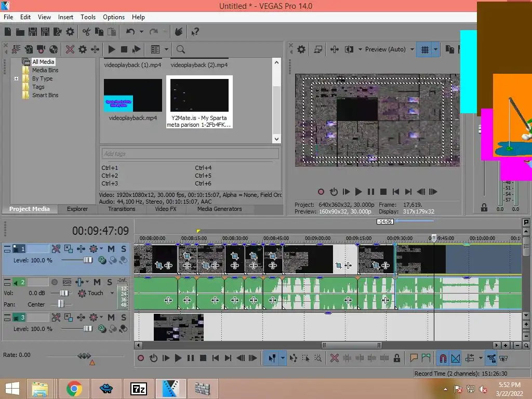The height and width of the screenshot is (399, 532).
Task: Click Import Media icon in Project Media
Action: point(29,49)
